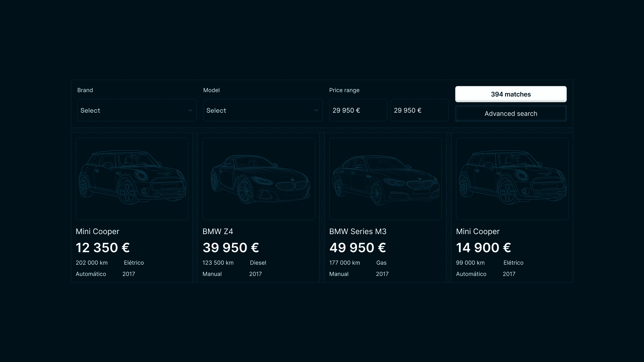Click the 12 350 € price
The height and width of the screenshot is (362, 644).
[x=103, y=248]
